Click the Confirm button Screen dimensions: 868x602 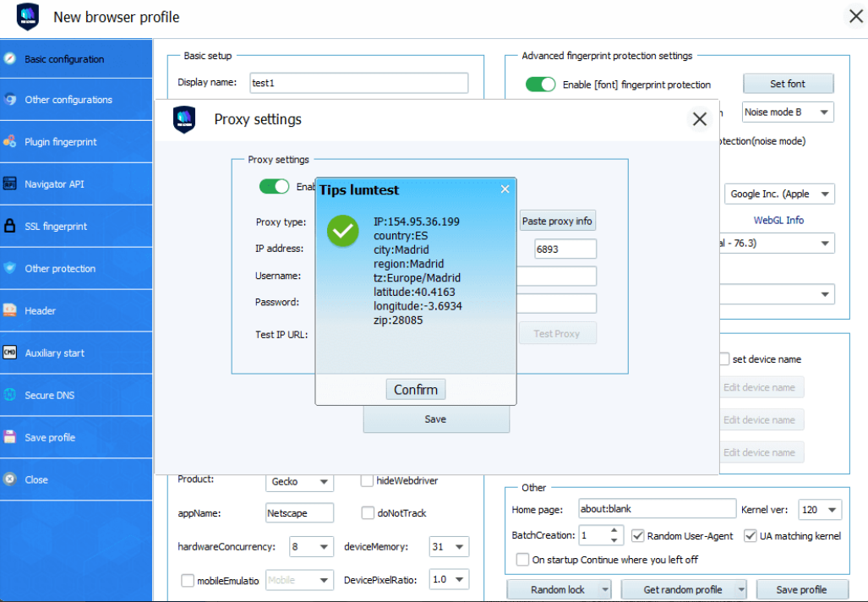[416, 389]
